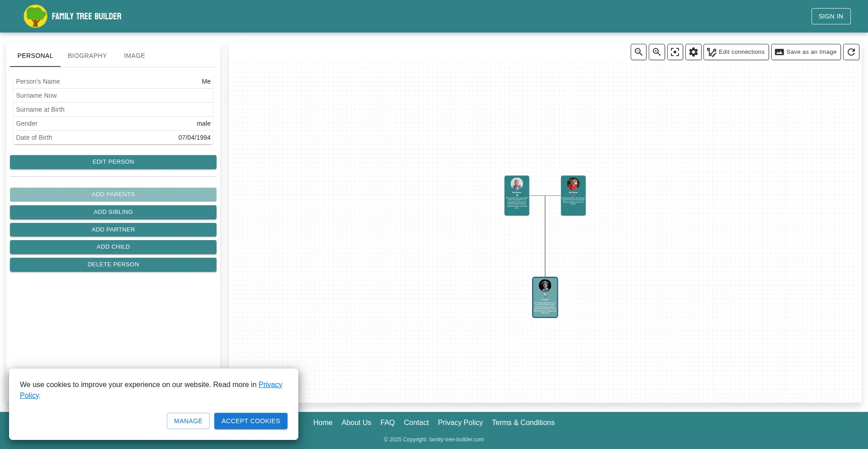
Task: Open the Image tab
Action: pos(134,56)
